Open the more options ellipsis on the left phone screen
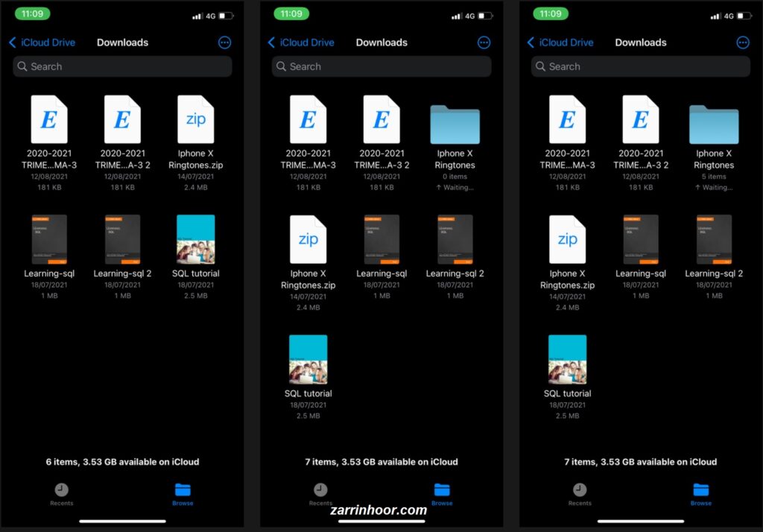The width and height of the screenshot is (763, 532). point(224,42)
